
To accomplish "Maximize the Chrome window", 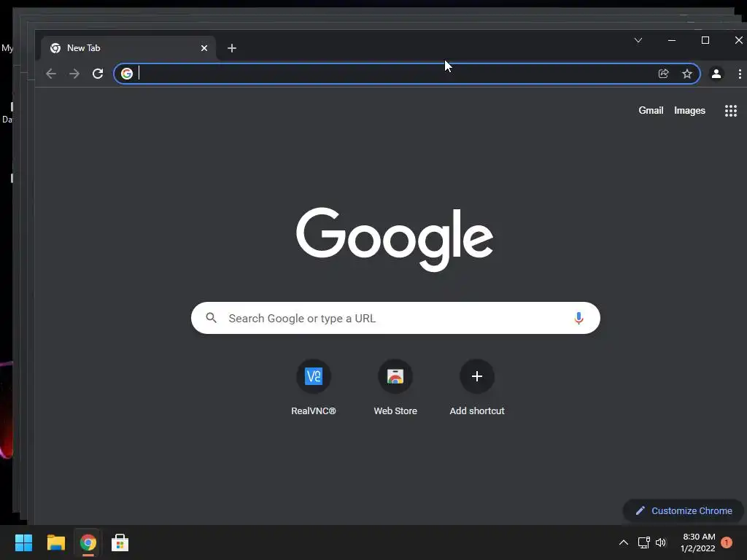I will [705, 40].
